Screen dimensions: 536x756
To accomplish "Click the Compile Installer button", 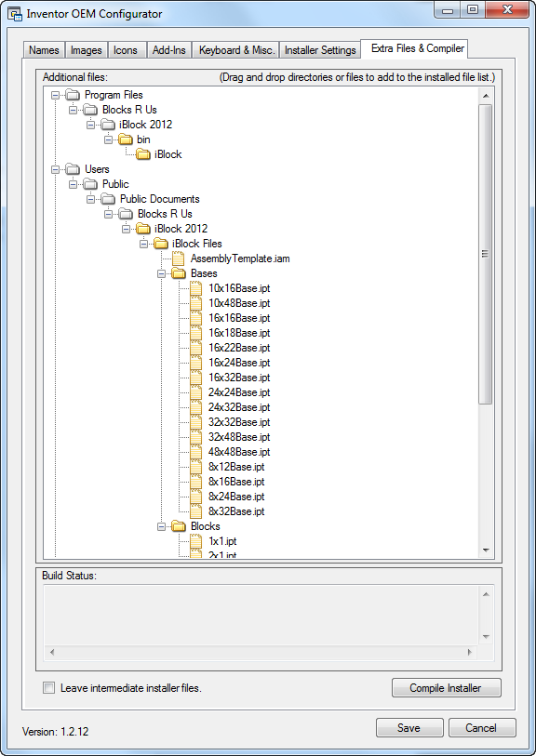I will click(447, 687).
